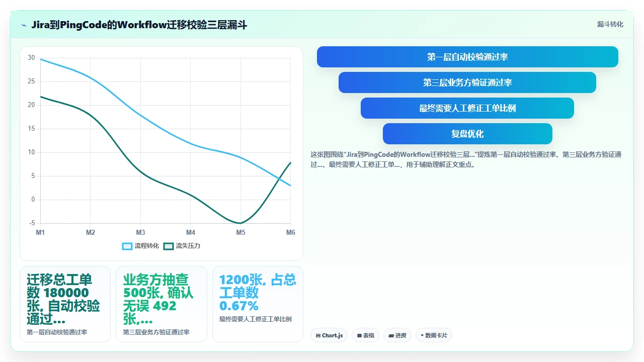Toggle the 流程转化 legend item
Viewport: 644px width, 362px height.
141,246
